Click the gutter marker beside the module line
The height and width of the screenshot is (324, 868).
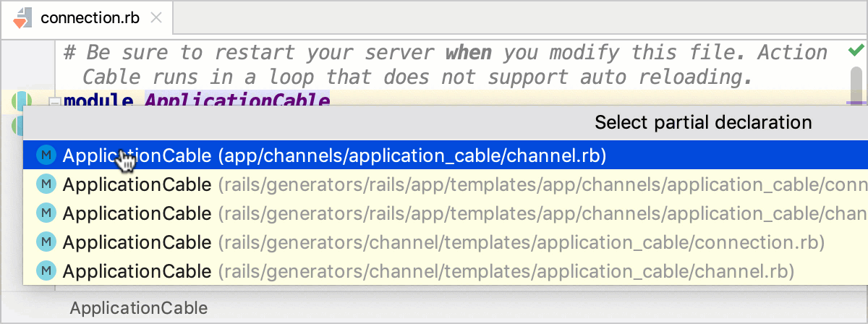(x=22, y=101)
